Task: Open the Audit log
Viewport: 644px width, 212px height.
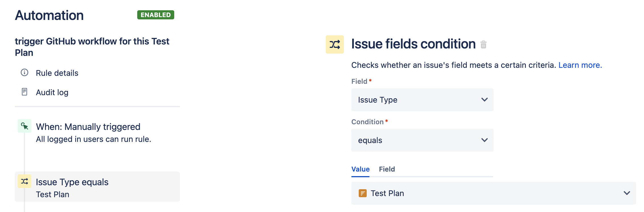Action: pos(52,92)
